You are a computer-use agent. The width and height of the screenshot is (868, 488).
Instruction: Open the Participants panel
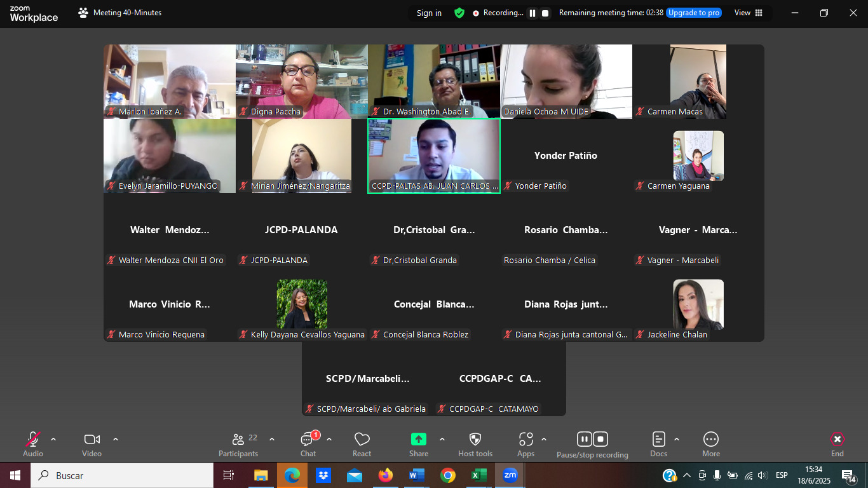(238, 444)
